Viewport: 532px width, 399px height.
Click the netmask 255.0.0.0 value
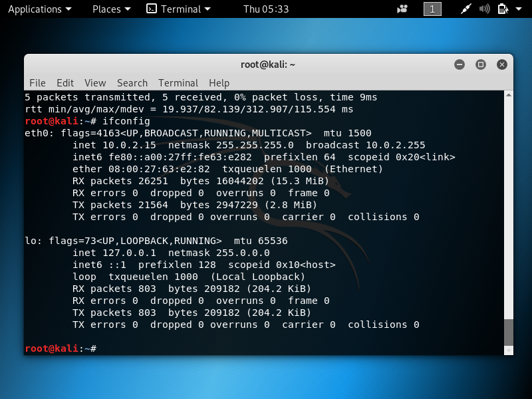coord(243,253)
